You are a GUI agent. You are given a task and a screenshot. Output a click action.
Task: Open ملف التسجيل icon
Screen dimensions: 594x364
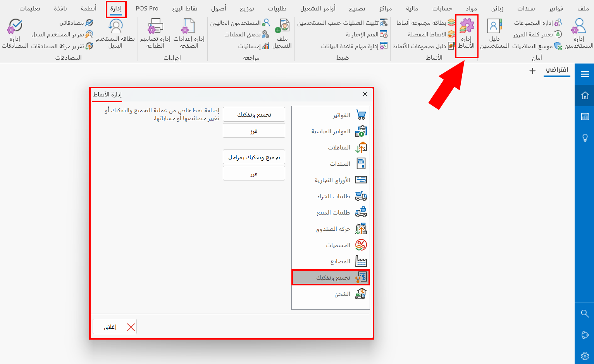pos(282,34)
